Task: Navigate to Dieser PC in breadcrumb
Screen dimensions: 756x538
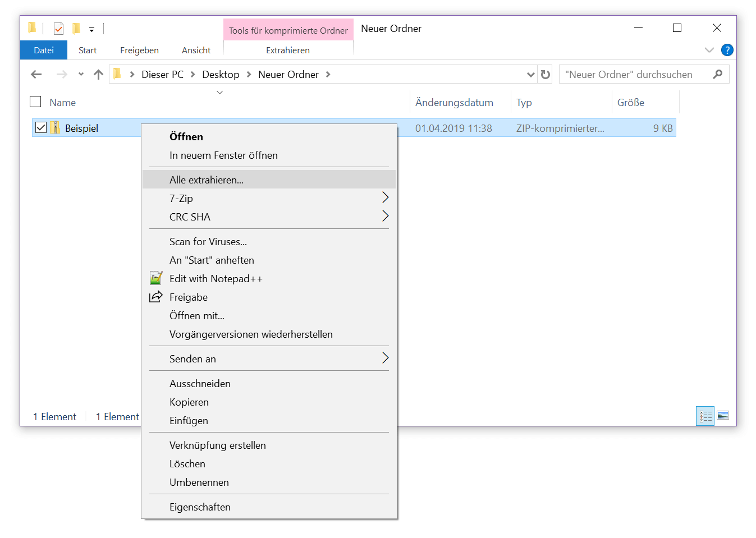Action: point(162,75)
